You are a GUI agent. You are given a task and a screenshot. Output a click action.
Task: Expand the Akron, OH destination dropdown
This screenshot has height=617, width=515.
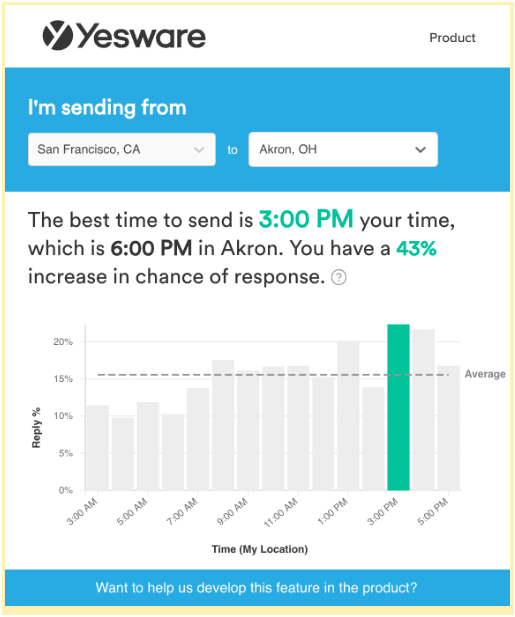pos(343,150)
